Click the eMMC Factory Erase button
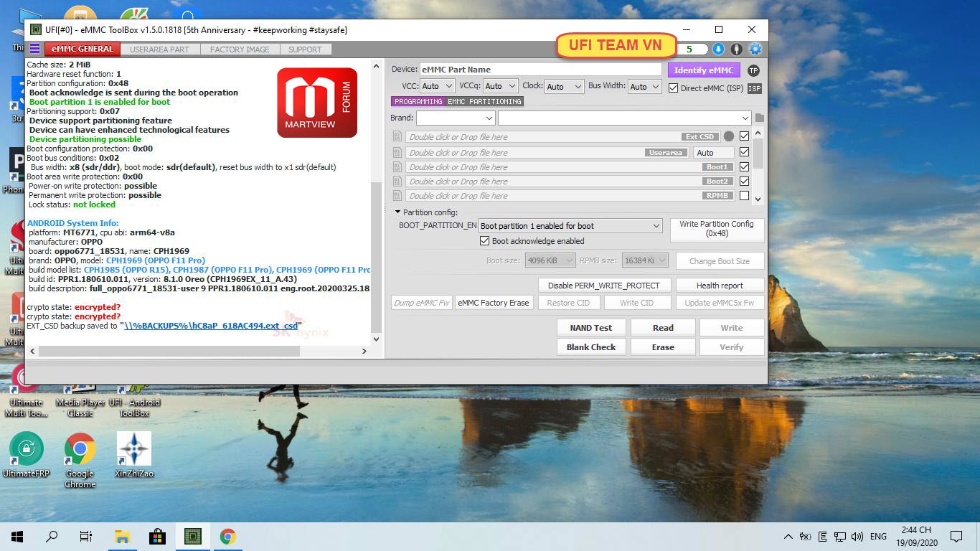The image size is (980, 551). [x=494, y=303]
